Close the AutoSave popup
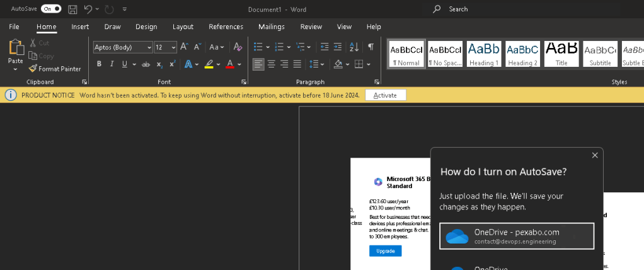The height and width of the screenshot is (270, 644). click(x=595, y=155)
